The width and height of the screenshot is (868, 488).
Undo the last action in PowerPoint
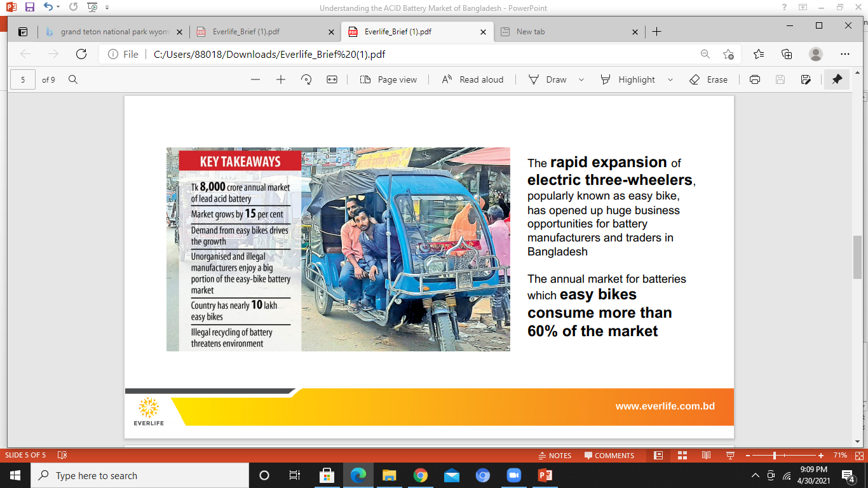[48, 8]
